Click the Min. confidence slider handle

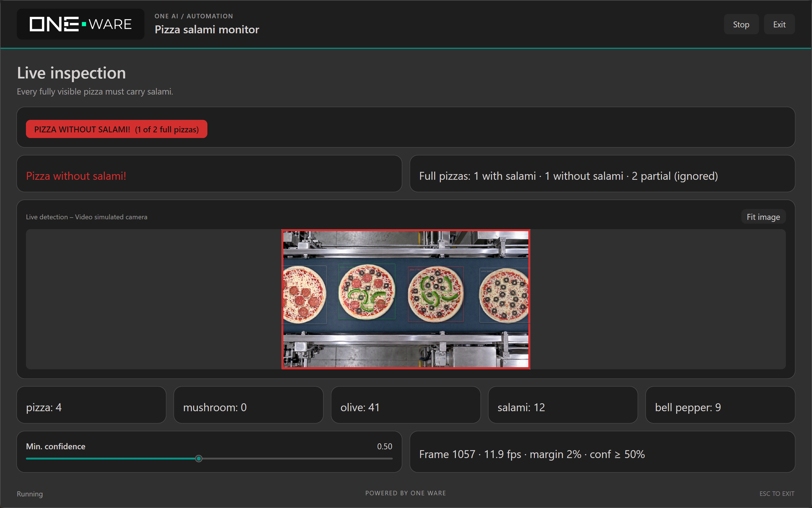[199, 459]
